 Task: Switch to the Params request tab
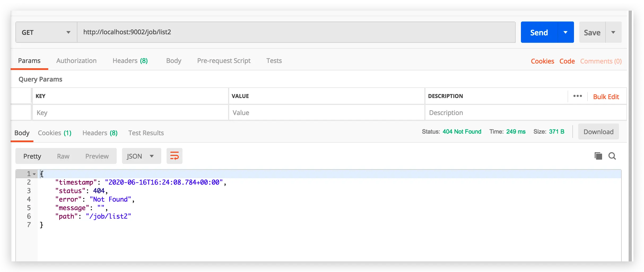[29, 61]
